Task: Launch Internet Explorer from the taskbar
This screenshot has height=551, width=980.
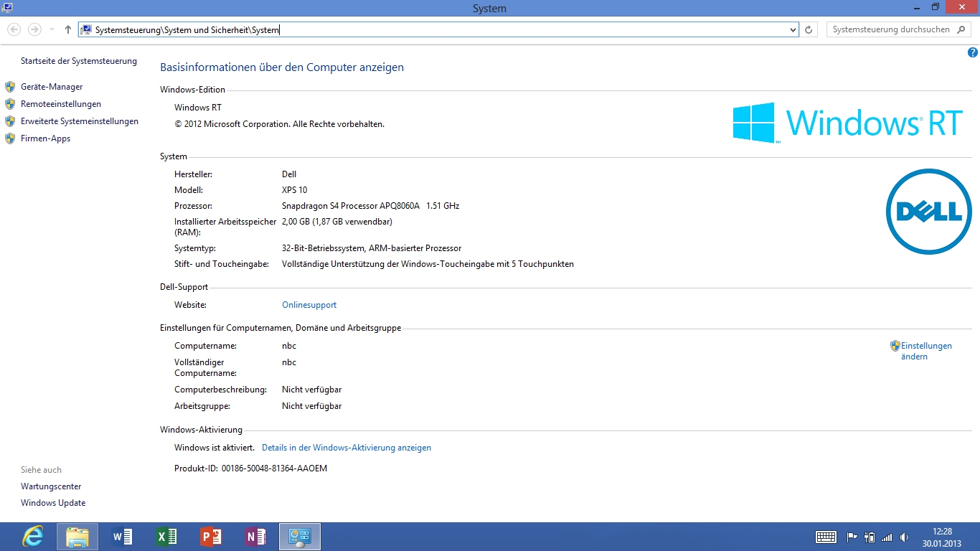Action: [x=32, y=537]
